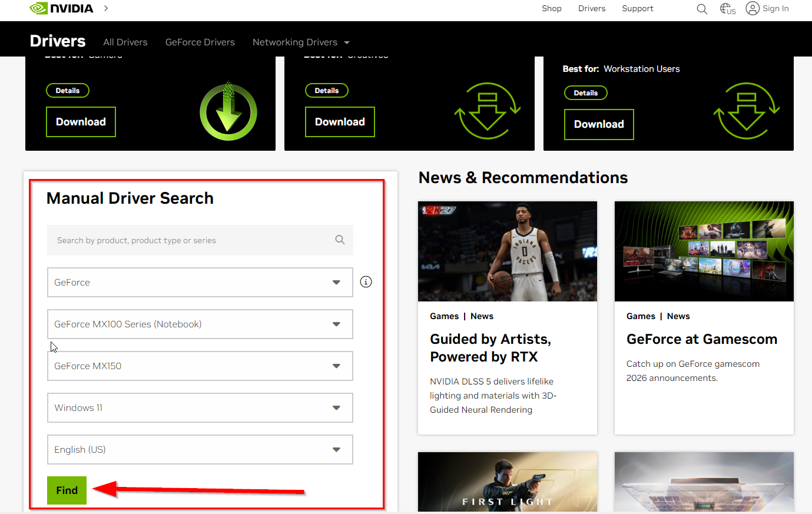Viewport: 812px width, 514px height.
Task: Click Details on the first driver card
Action: coord(68,91)
